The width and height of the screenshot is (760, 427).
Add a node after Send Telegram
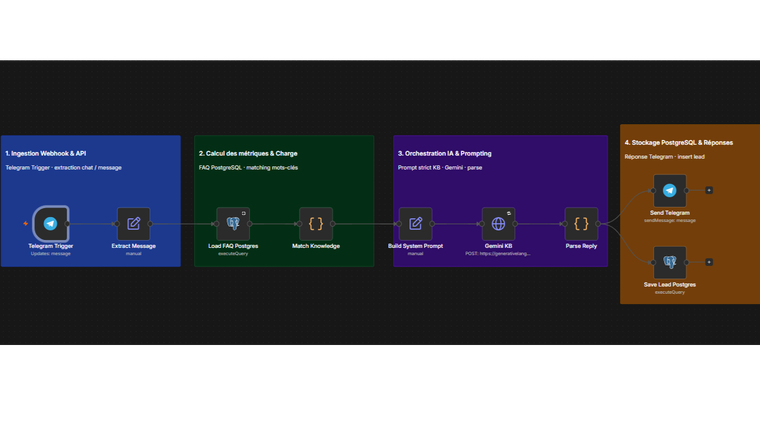(x=709, y=190)
